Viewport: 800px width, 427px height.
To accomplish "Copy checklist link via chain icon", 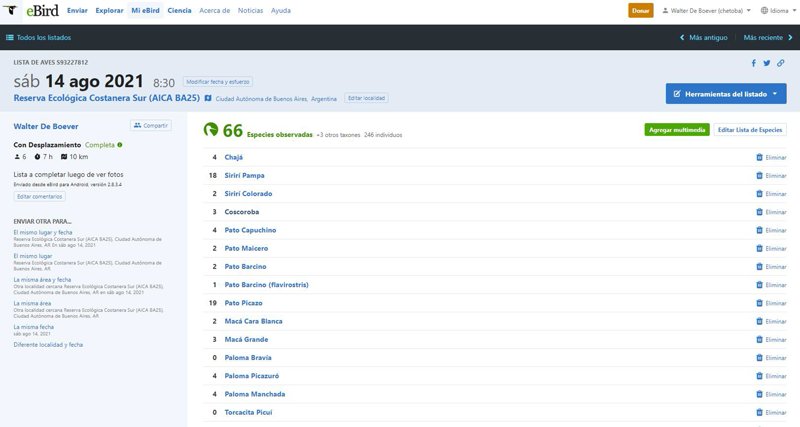I will (x=781, y=63).
